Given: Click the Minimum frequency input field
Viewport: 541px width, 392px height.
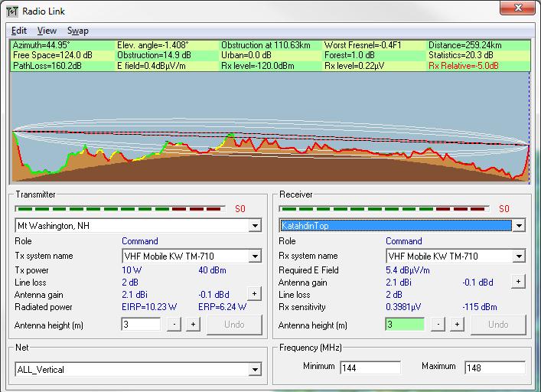Looking at the screenshot, I should [370, 367].
